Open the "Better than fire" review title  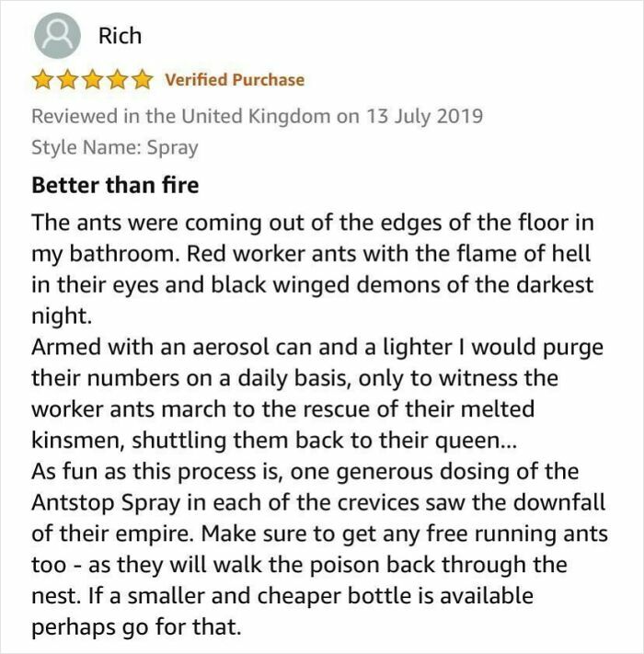(115, 185)
